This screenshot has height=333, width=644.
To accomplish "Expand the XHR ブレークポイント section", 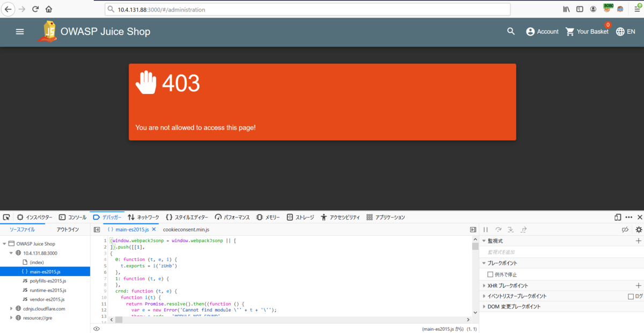I will [484, 286].
